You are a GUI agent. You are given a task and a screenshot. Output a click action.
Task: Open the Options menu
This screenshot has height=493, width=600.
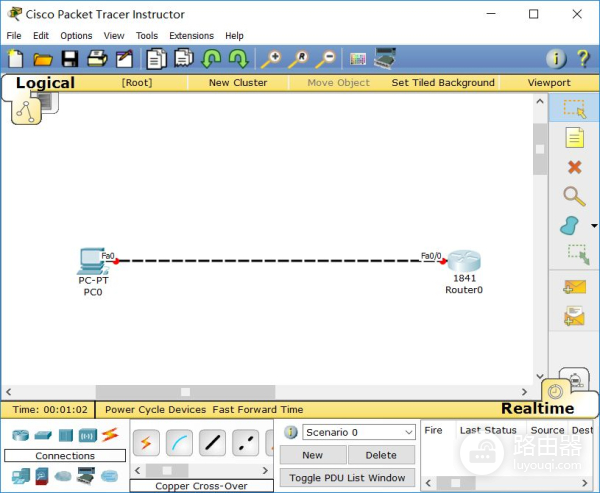coord(76,36)
